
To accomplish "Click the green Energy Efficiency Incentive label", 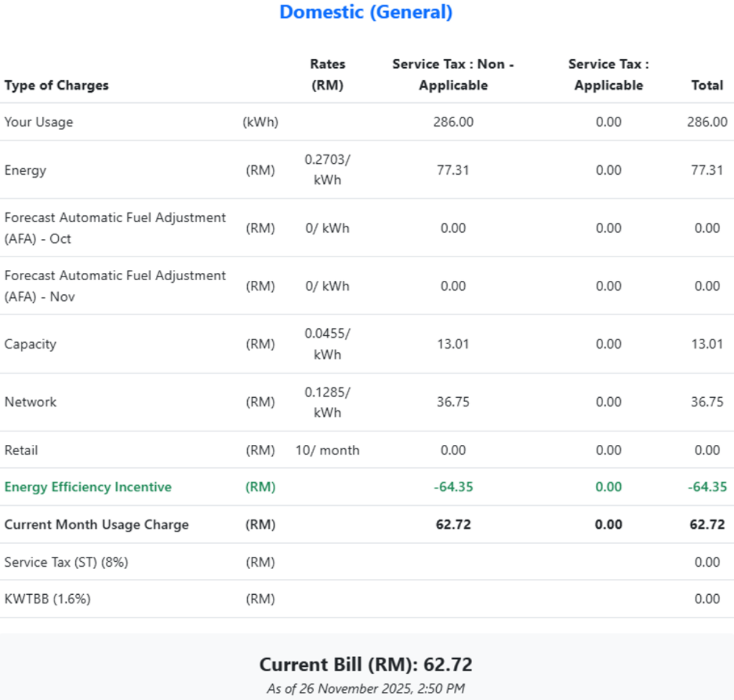I will point(88,487).
